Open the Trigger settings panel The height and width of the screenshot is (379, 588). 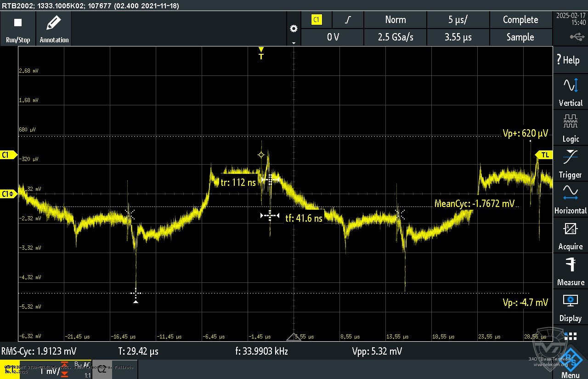point(570,163)
